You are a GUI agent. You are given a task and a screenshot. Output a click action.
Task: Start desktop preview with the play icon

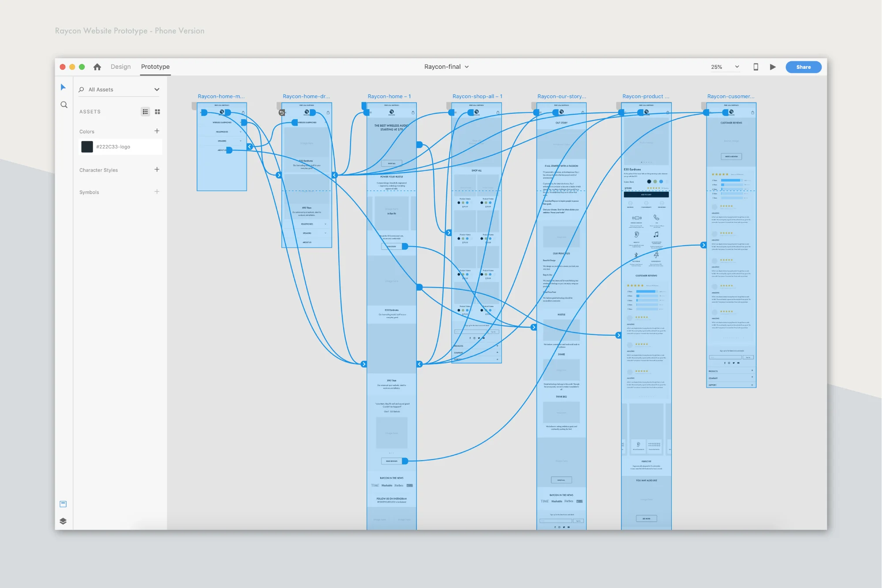[x=773, y=67]
